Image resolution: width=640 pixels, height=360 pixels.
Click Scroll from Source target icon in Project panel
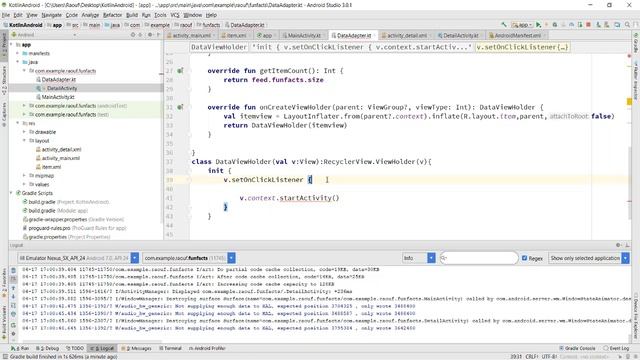coord(133,35)
